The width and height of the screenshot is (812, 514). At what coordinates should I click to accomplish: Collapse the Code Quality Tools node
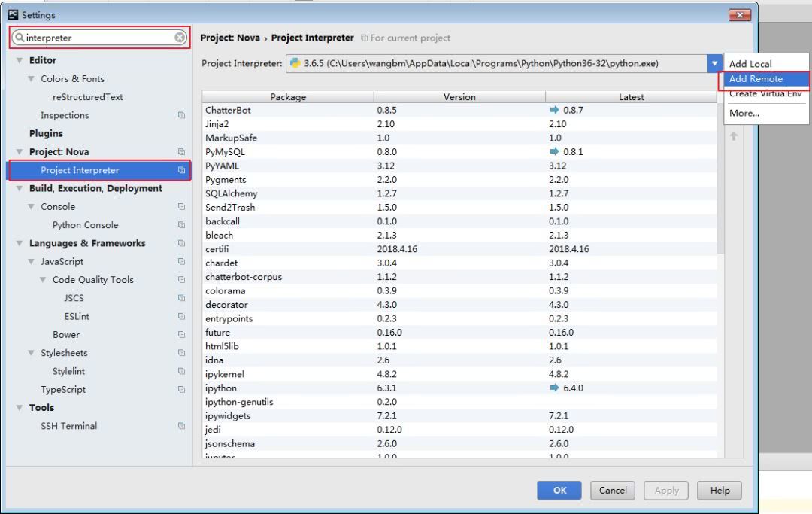click(42, 280)
